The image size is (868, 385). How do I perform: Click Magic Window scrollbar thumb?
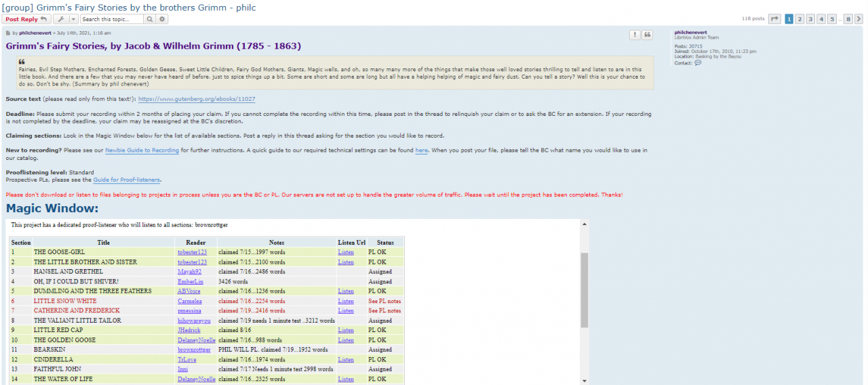[x=585, y=290]
